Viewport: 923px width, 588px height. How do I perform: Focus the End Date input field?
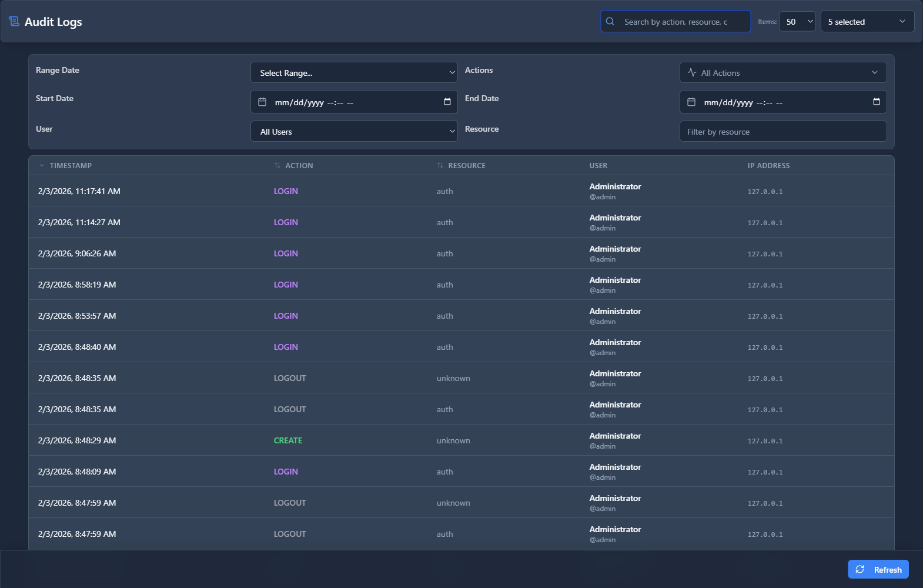click(x=783, y=102)
